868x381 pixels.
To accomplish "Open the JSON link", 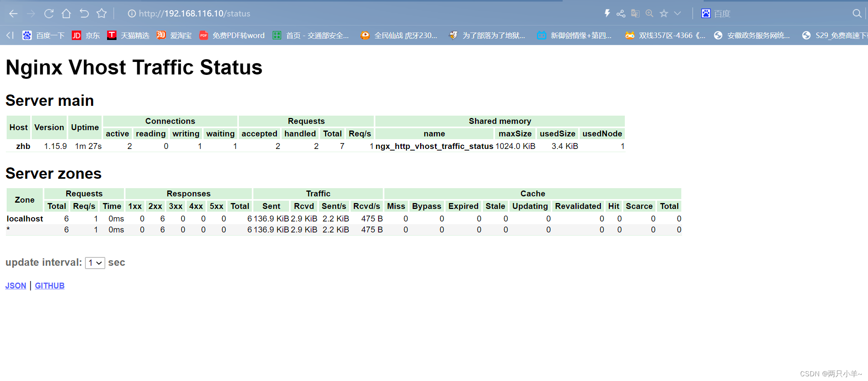I will click(16, 286).
